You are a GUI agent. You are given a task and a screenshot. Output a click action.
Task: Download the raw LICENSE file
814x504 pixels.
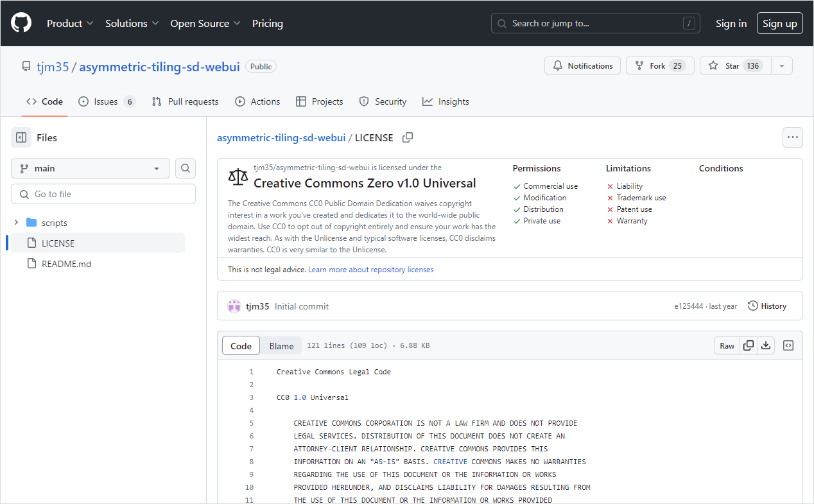coord(766,345)
